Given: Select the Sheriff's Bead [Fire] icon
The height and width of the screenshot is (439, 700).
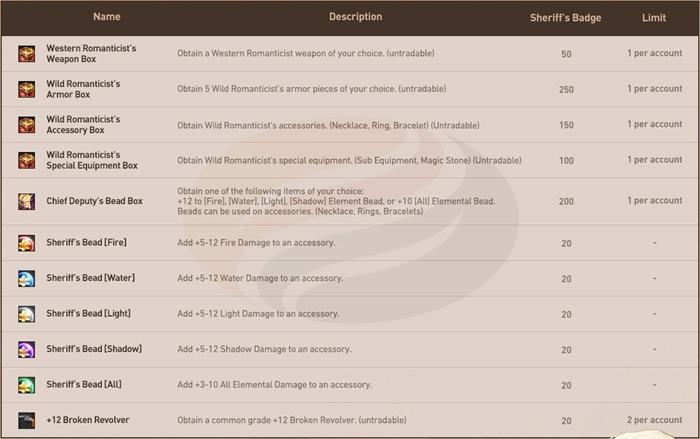Looking at the screenshot, I should coord(26,243).
